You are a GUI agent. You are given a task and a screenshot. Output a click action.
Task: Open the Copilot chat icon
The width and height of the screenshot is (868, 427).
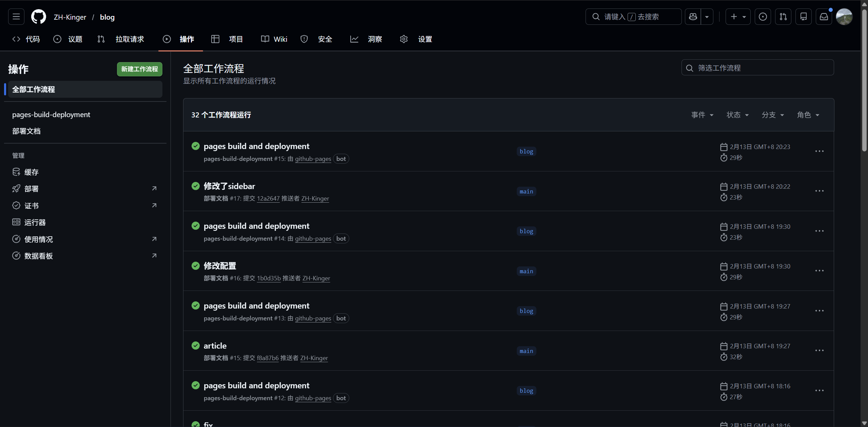[693, 17]
